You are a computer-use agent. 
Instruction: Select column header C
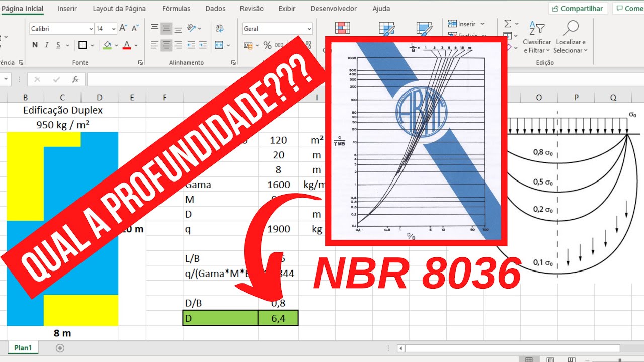62,97
